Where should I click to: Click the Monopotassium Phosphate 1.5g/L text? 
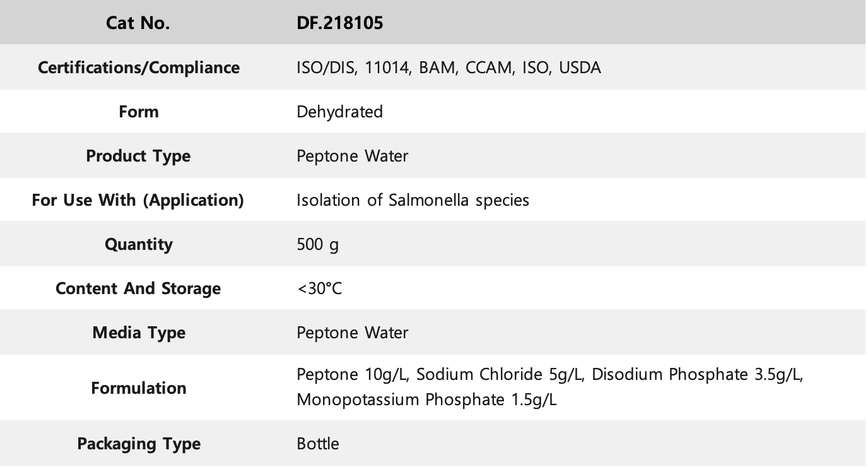pos(427,400)
